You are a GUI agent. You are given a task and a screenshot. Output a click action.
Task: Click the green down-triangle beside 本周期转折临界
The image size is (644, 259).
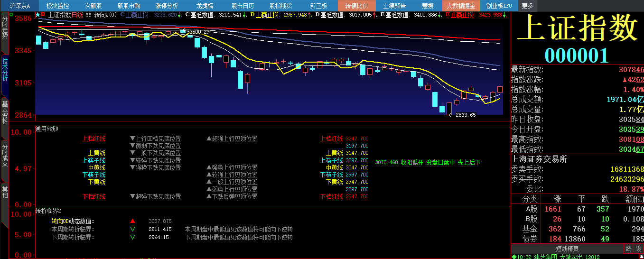pyautogui.click(x=132, y=229)
